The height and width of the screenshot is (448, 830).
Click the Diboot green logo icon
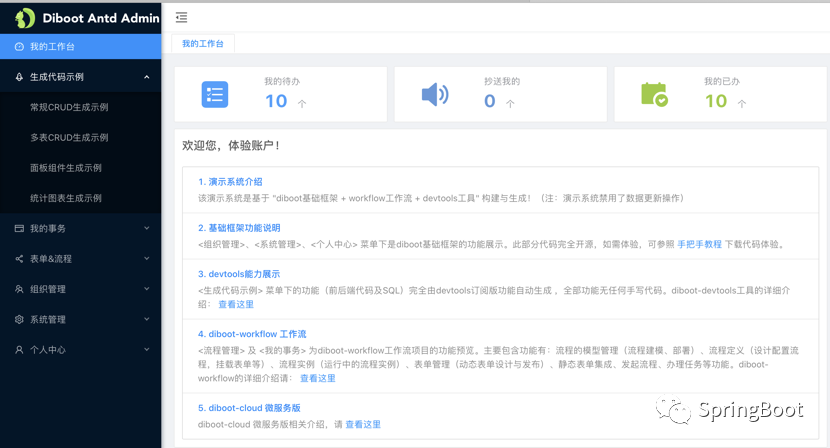(x=24, y=19)
